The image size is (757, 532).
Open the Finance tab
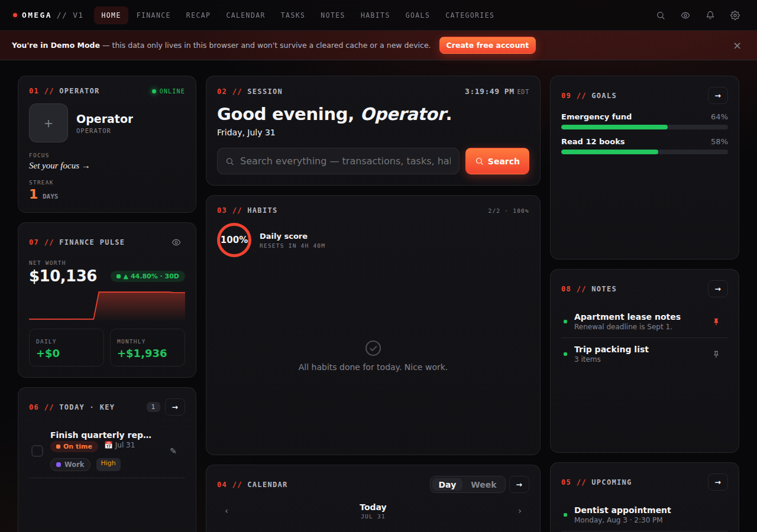(153, 15)
